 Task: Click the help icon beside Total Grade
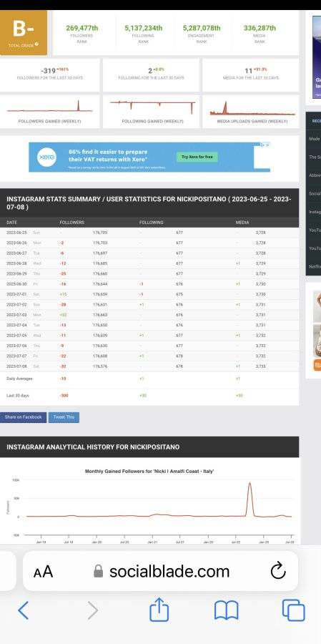37,44
